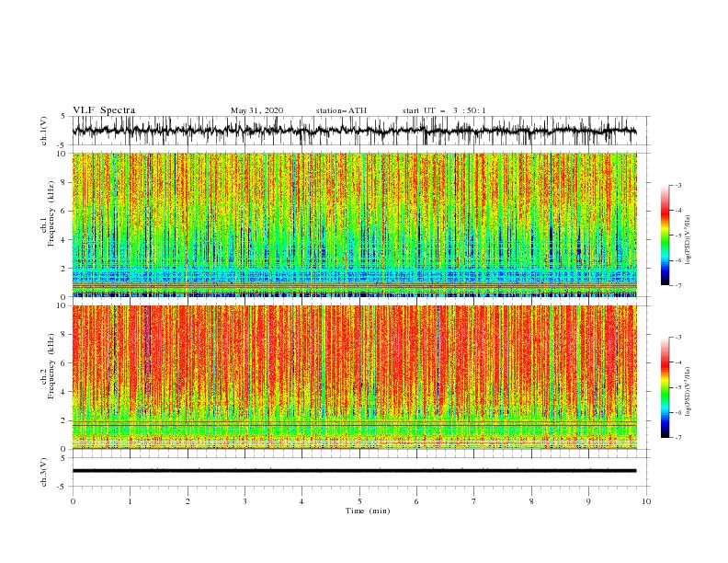728x563 pixels.
Task: Click the "4" tick on the Time axis
Action: point(301,501)
